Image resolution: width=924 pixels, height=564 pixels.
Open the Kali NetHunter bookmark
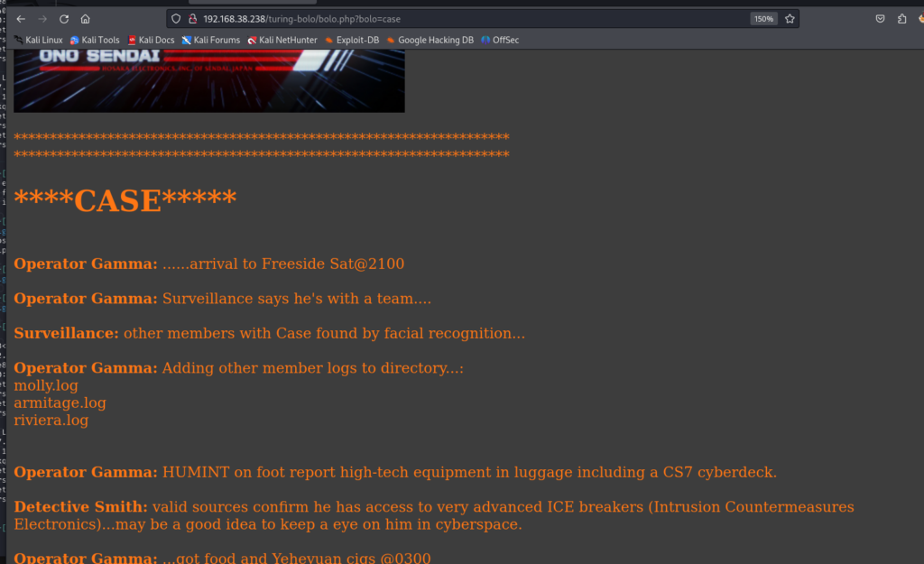(282, 40)
